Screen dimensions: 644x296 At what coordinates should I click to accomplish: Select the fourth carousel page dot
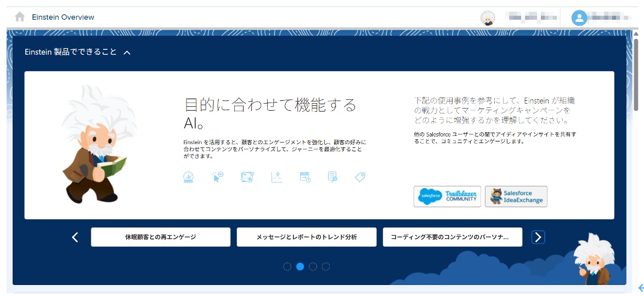[326, 267]
